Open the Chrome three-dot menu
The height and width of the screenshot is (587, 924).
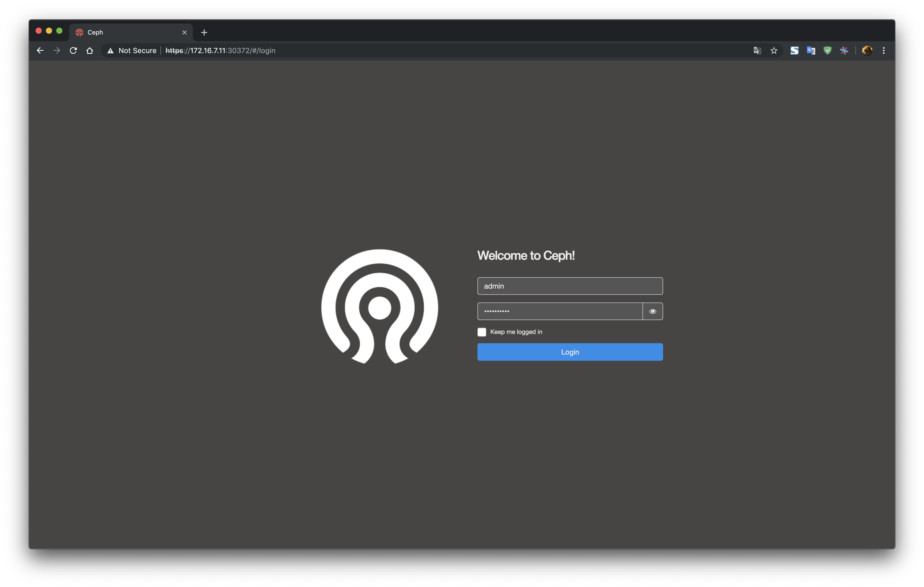tap(884, 51)
